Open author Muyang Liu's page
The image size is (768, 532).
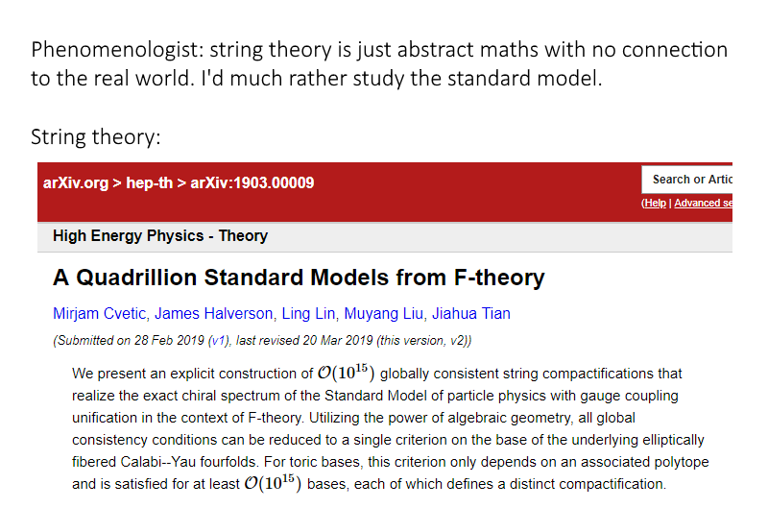383,313
